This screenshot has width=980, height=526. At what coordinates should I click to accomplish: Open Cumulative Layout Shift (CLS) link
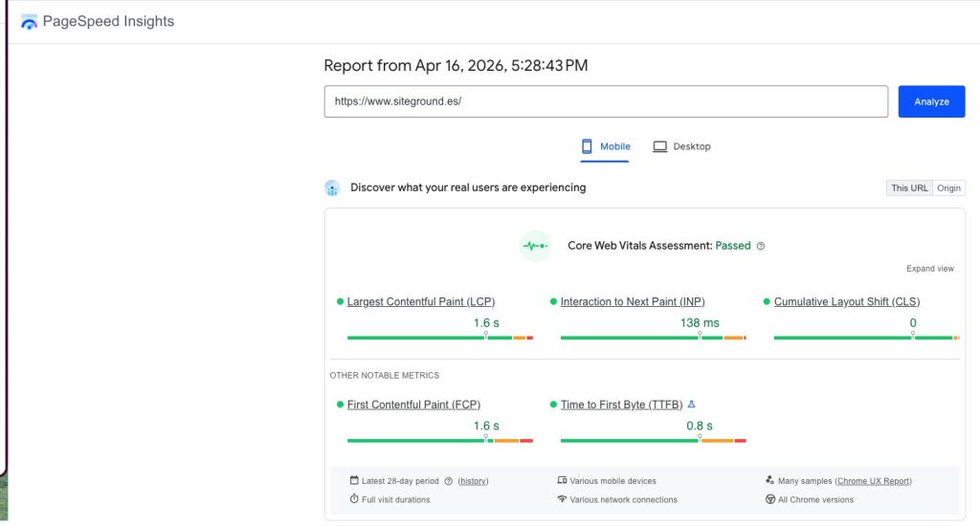pyautogui.click(x=847, y=301)
